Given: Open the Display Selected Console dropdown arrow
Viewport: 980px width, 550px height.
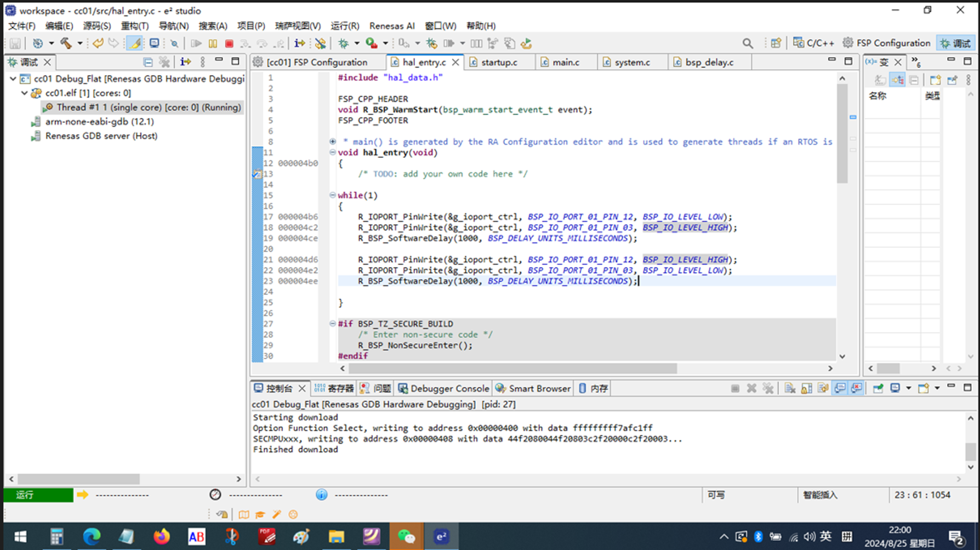Looking at the screenshot, I should (x=908, y=388).
